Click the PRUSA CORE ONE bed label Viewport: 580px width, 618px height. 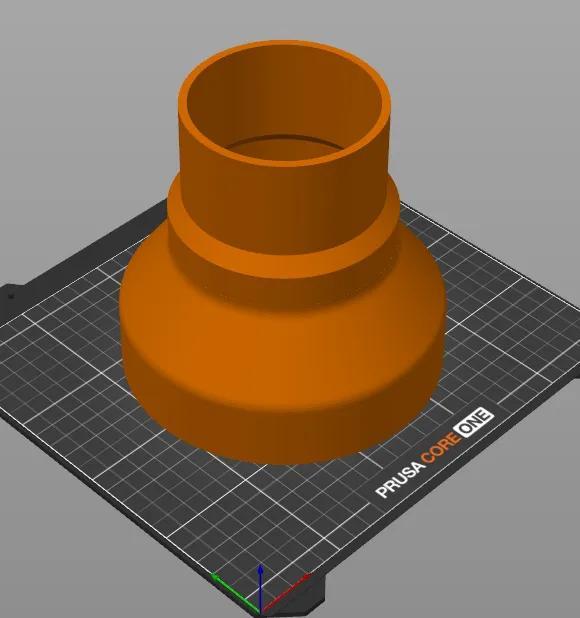[x=435, y=453]
